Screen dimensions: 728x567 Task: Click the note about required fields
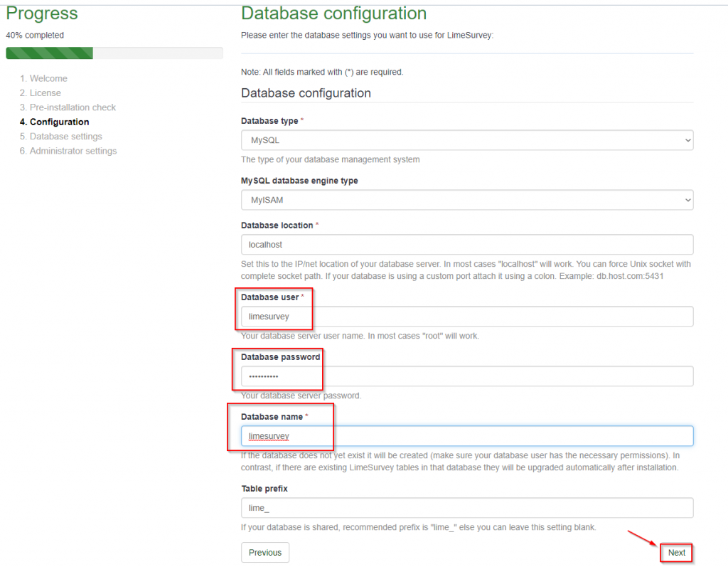(322, 72)
